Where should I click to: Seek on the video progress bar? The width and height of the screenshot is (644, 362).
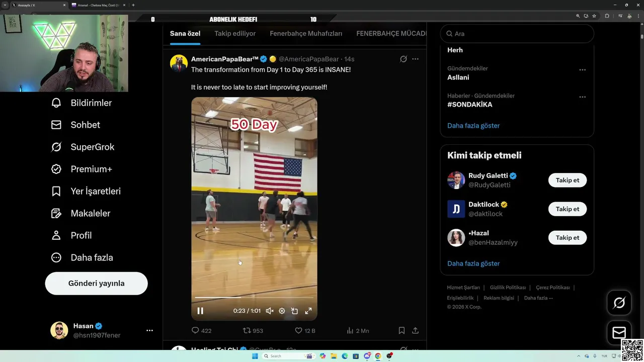254,298
